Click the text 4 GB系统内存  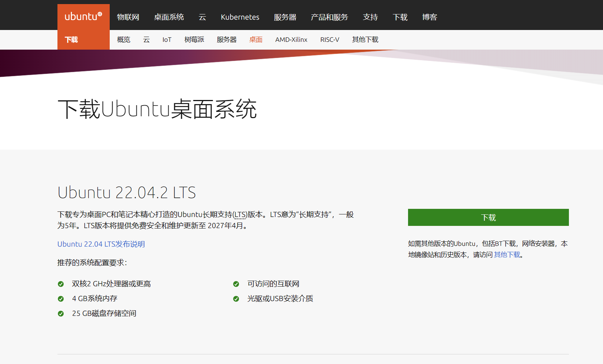95,298
